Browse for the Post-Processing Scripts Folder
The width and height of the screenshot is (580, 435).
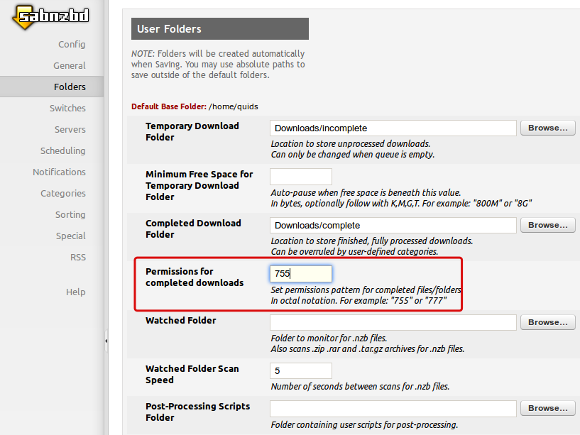point(547,408)
